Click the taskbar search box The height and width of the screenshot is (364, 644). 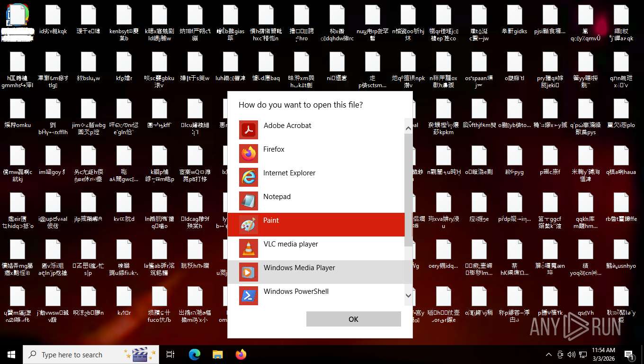tap(92, 355)
